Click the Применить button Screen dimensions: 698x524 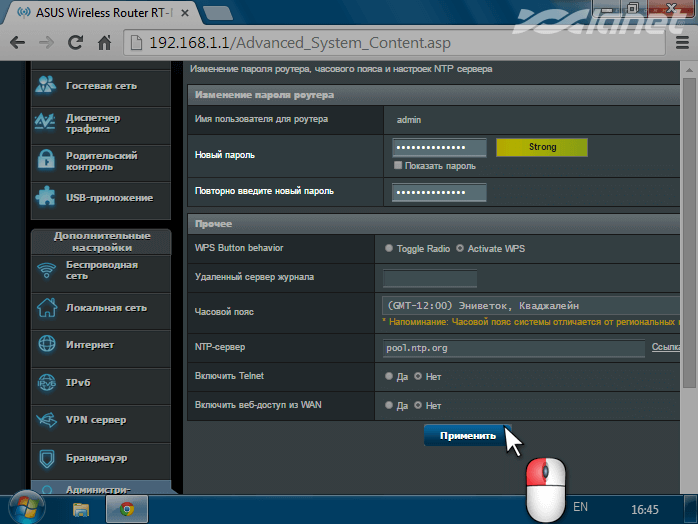468,436
